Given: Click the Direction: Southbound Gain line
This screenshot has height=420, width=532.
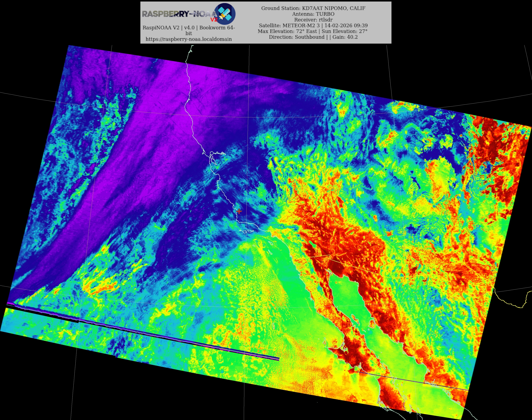Looking at the screenshot, I should [x=313, y=37].
